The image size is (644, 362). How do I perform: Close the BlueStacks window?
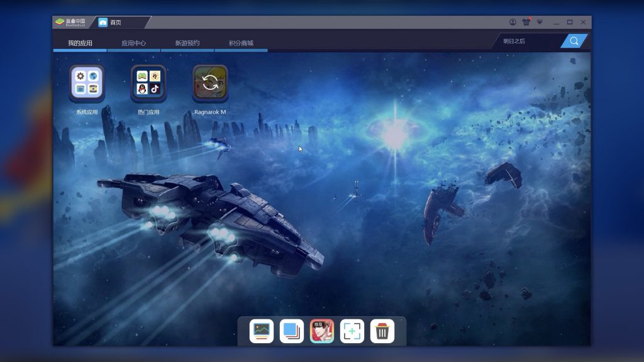583,22
